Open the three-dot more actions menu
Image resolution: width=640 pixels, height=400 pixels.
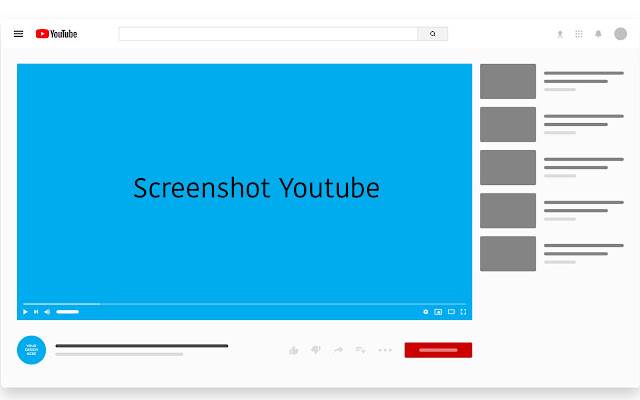[385, 350]
